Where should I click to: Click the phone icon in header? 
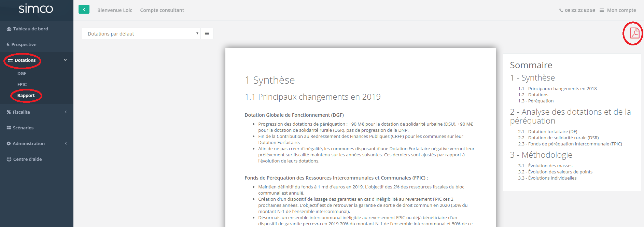click(561, 10)
